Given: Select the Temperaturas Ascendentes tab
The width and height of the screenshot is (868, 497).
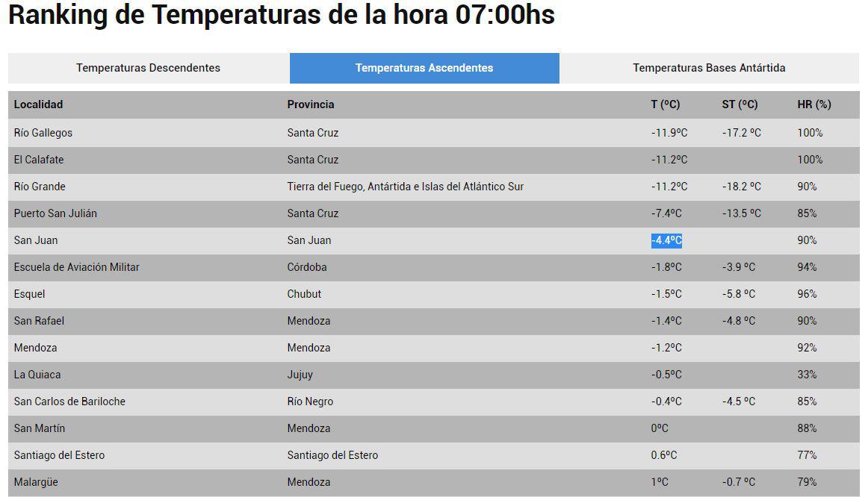Looking at the screenshot, I should click(424, 68).
